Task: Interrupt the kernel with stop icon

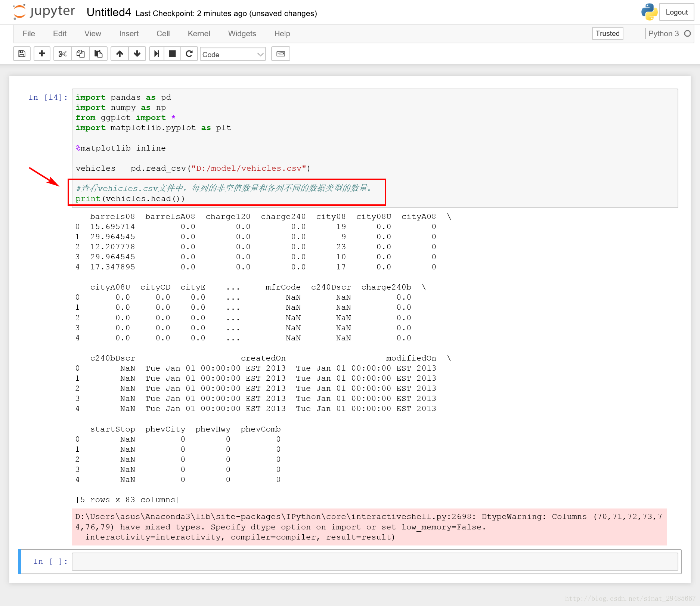Action: (172, 54)
